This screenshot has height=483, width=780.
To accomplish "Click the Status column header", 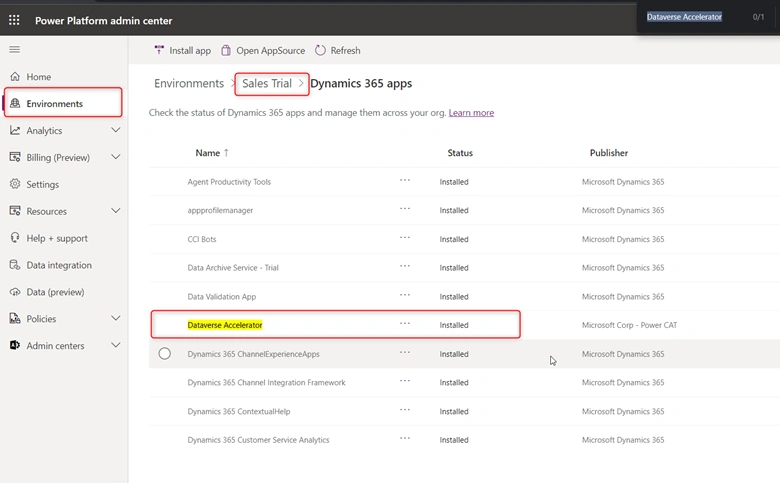I will click(460, 153).
